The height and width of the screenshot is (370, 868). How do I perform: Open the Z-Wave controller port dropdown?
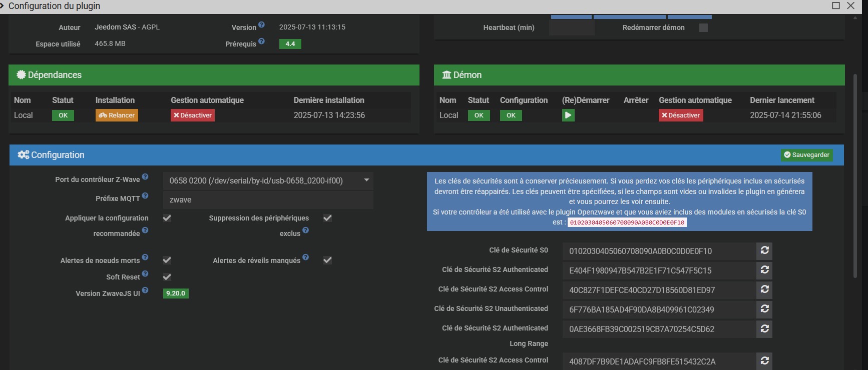268,180
